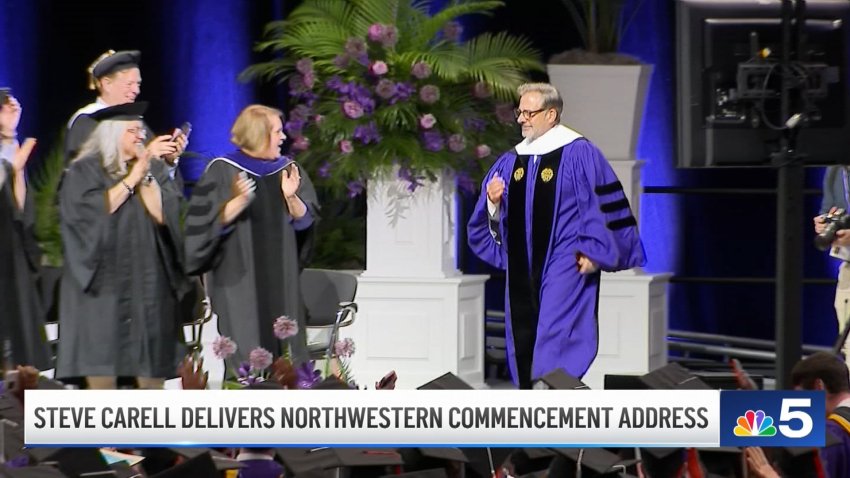Click the large black monitor on stand

pos(763,84)
